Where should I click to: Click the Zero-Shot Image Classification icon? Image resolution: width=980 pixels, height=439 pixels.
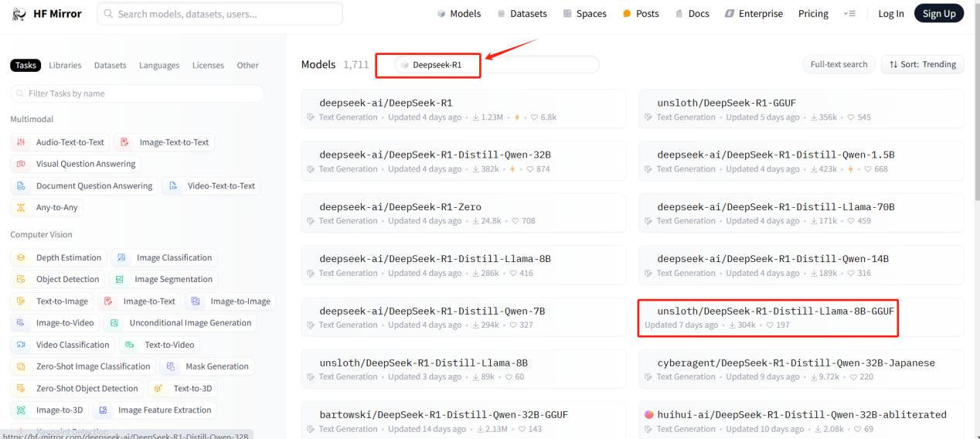click(21, 366)
